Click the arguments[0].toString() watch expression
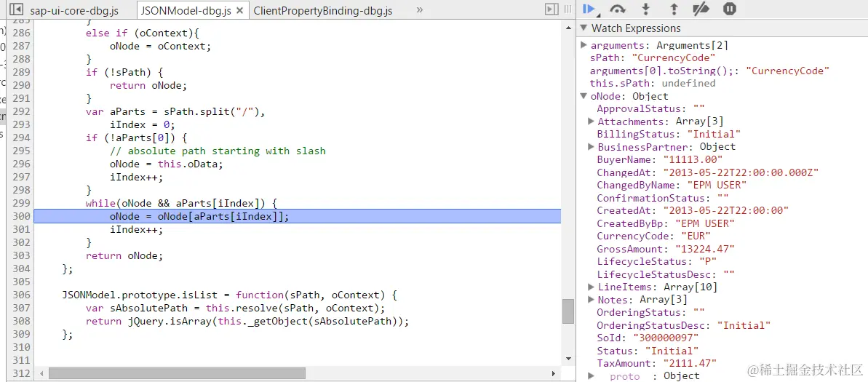The width and height of the screenshot is (868, 382). pos(709,71)
